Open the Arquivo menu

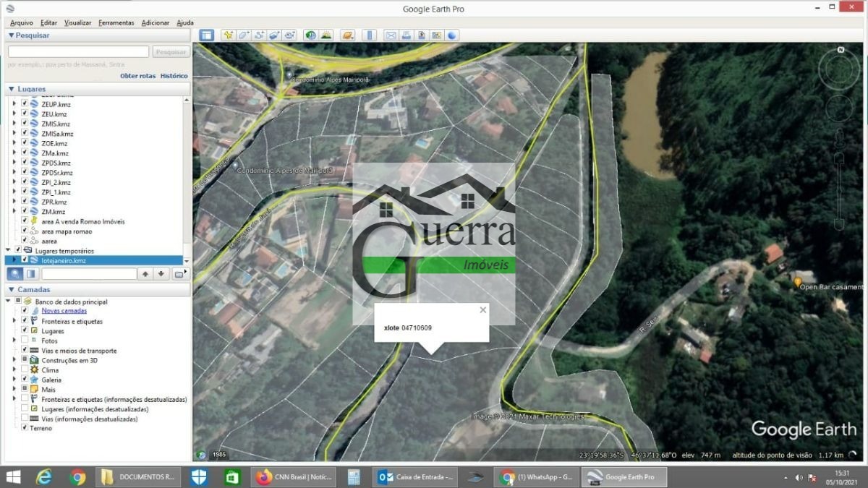[21, 22]
